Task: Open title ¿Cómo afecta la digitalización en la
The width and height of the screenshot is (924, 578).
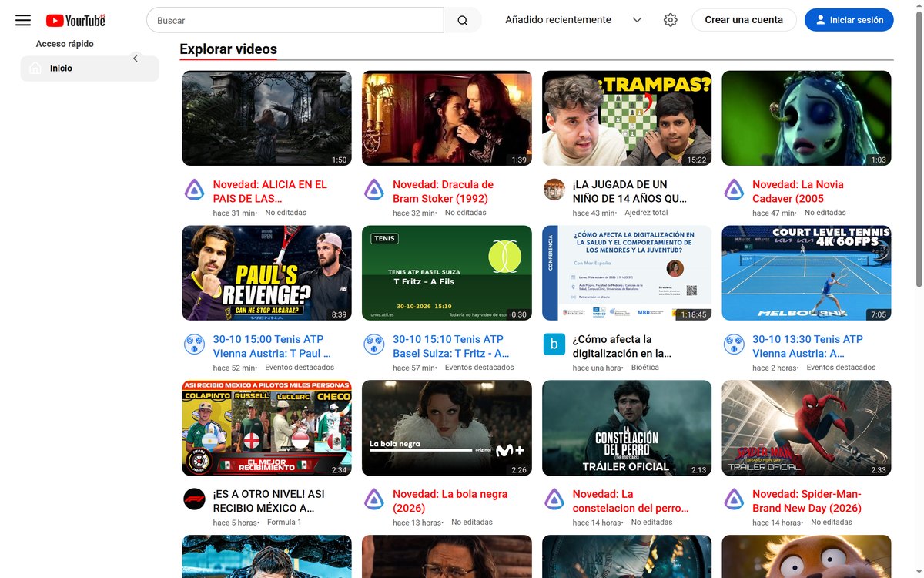Action: [x=622, y=346]
